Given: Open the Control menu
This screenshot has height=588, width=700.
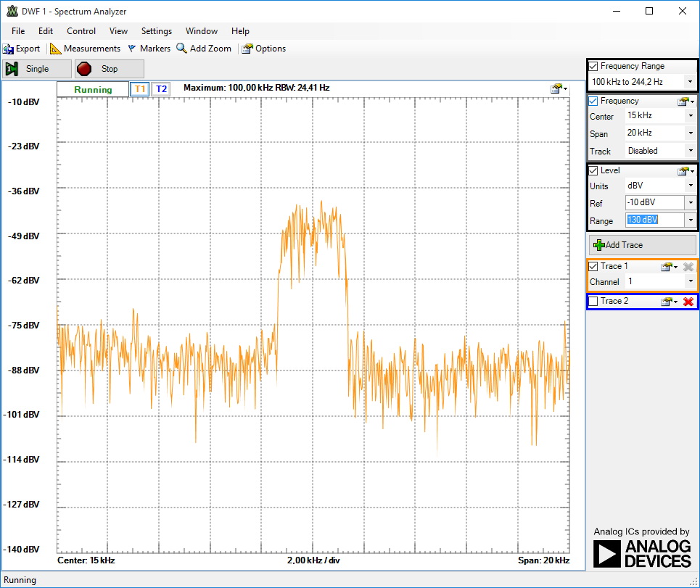Looking at the screenshot, I should pos(81,31).
